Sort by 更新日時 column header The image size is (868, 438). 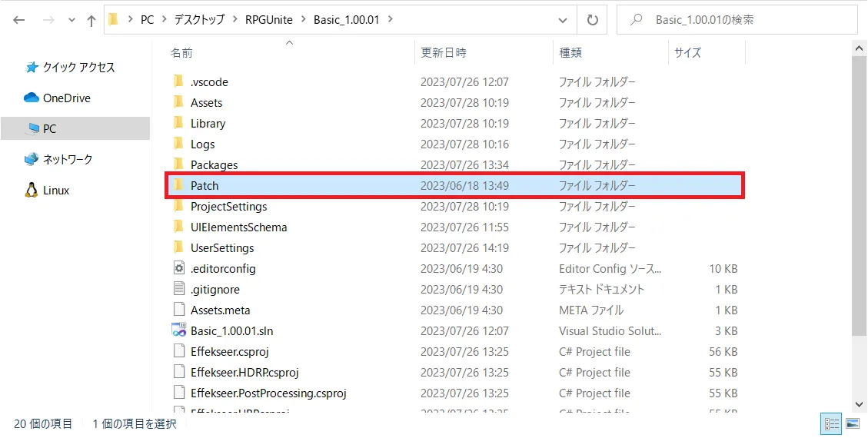(444, 53)
